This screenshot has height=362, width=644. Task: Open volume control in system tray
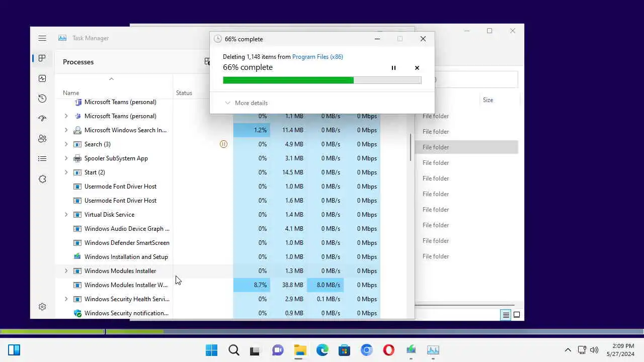(594, 350)
